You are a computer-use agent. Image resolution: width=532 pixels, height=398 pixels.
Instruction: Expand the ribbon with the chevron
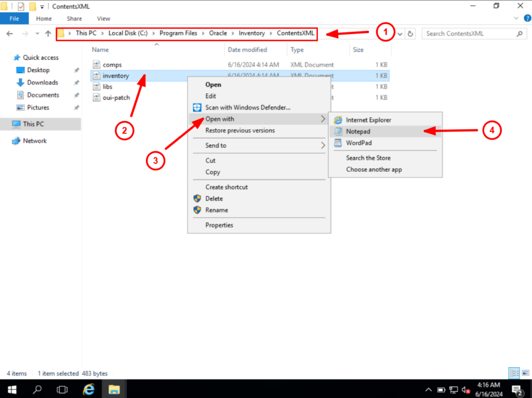pos(516,18)
